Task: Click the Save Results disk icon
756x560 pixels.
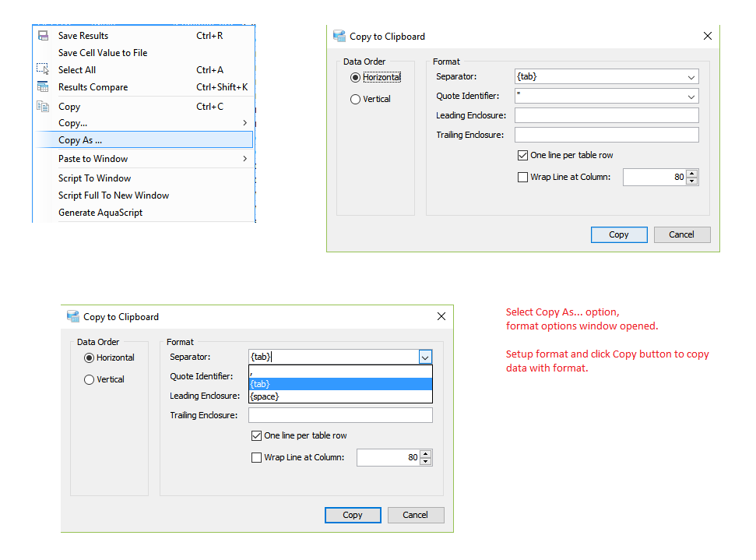Action: pos(44,36)
